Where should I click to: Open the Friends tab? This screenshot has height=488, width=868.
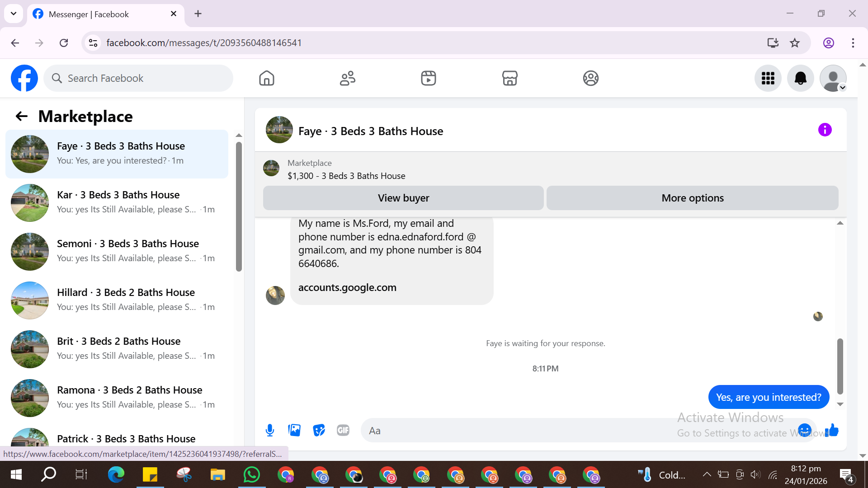[347, 78]
